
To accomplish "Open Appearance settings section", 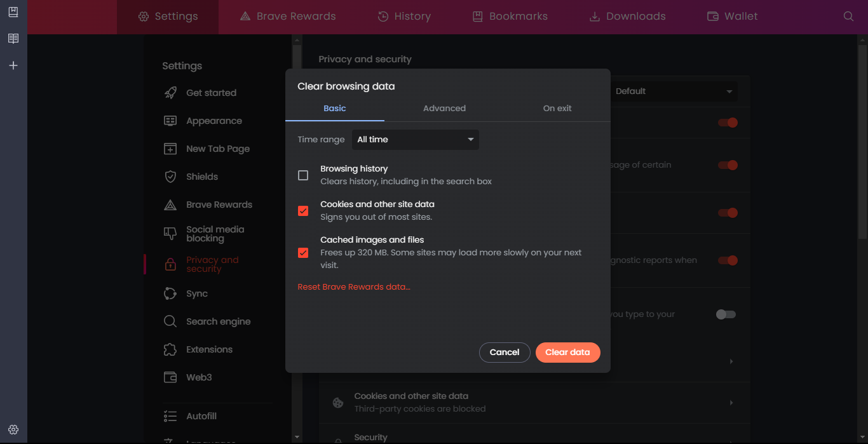I will [x=214, y=121].
